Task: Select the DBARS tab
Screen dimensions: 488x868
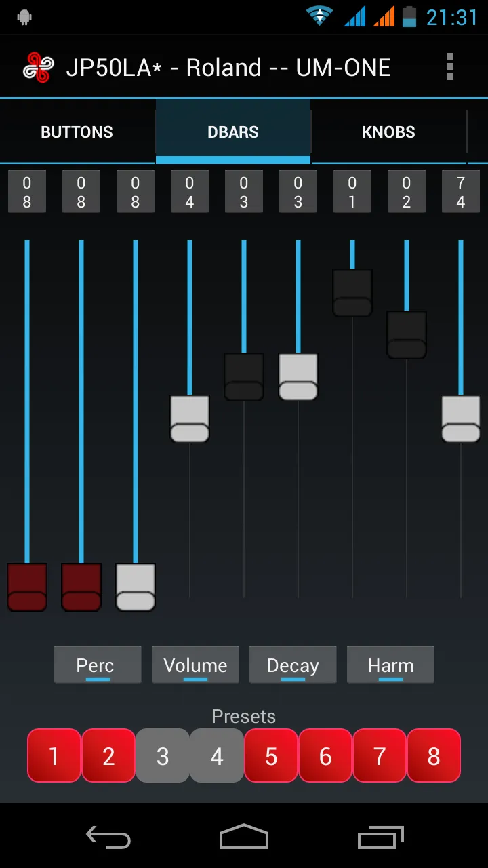Action: point(233,132)
